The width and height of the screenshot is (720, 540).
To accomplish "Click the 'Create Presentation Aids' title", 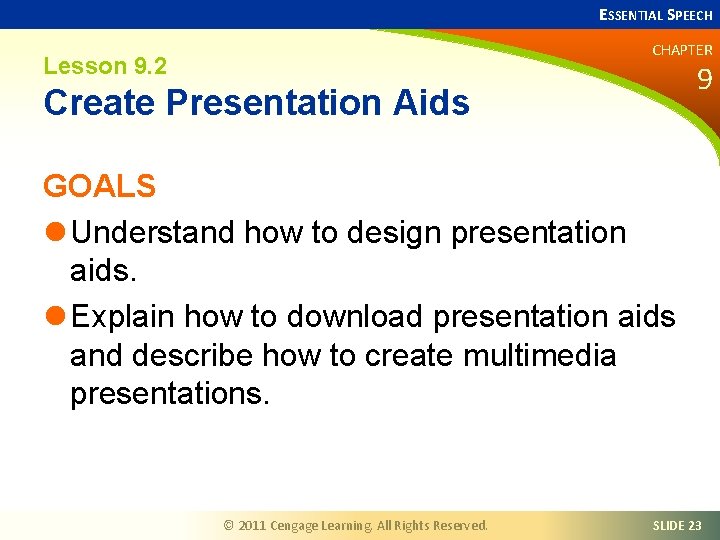I will pos(257,102).
